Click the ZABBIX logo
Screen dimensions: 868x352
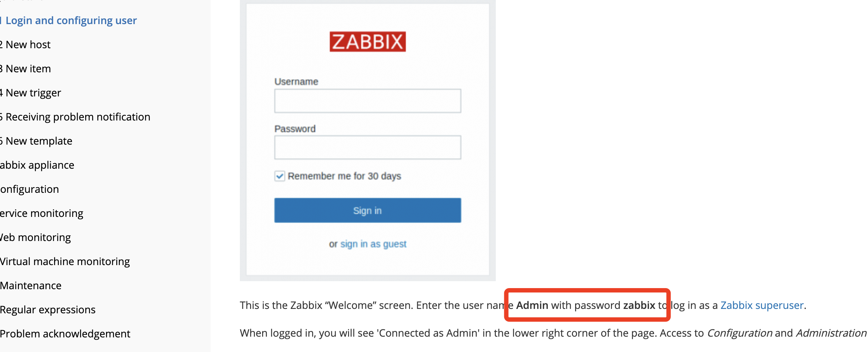(x=367, y=42)
